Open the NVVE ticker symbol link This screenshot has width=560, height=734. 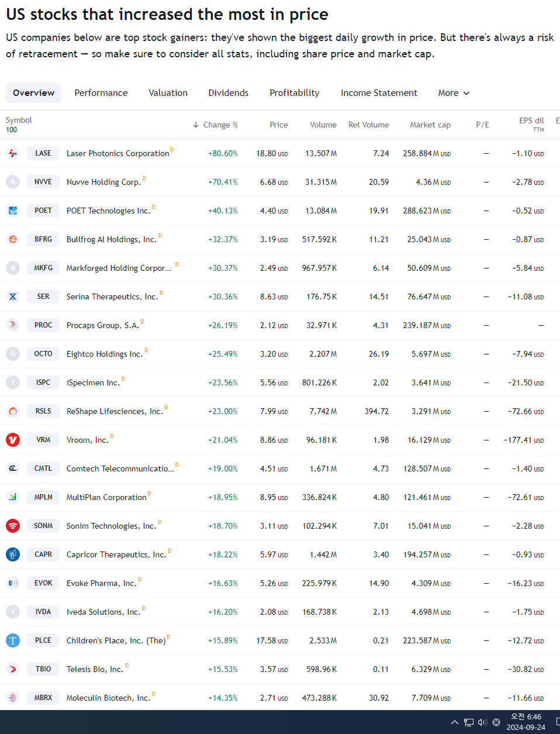pyautogui.click(x=43, y=182)
